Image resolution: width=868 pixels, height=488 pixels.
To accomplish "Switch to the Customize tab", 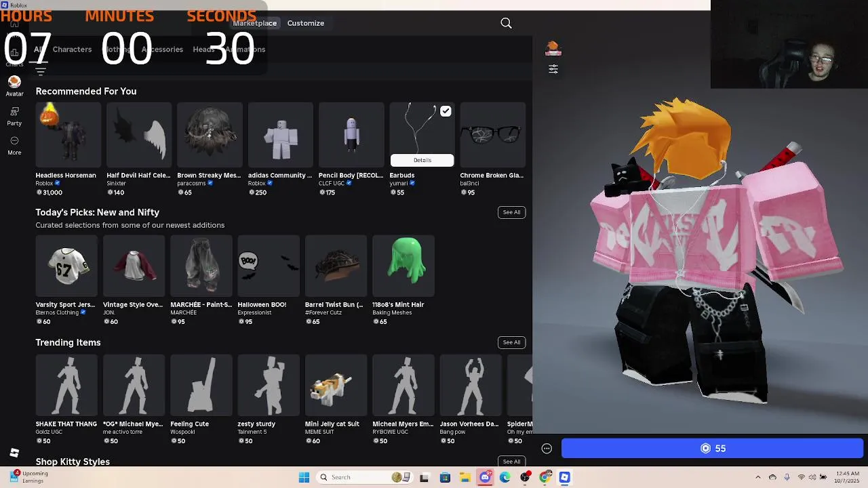I will (305, 23).
